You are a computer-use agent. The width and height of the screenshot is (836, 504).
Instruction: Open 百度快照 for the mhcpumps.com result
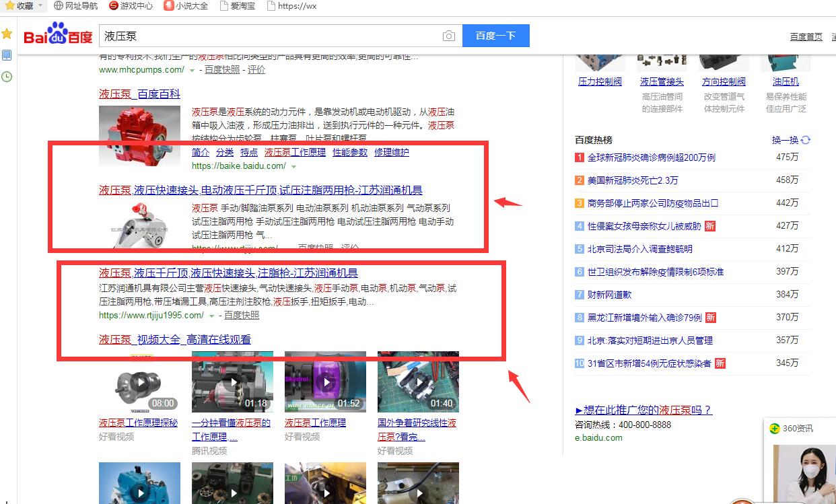tap(222, 69)
